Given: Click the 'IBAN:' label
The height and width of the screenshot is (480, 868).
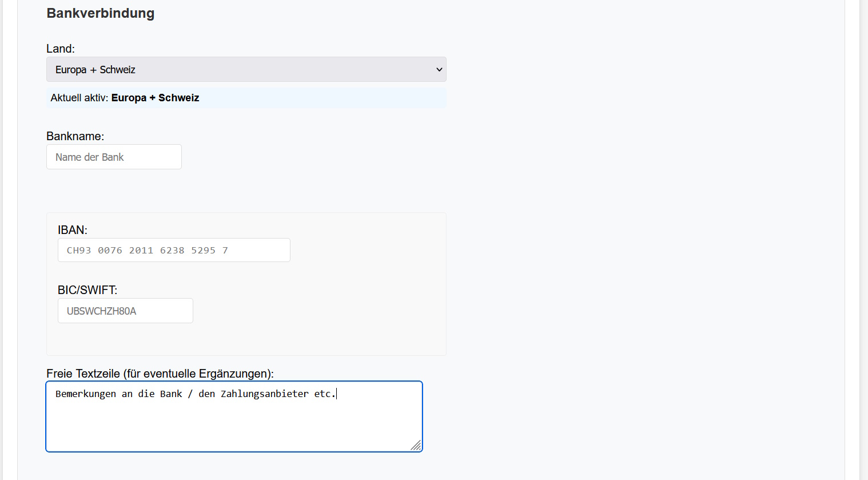Looking at the screenshot, I should tap(72, 231).
